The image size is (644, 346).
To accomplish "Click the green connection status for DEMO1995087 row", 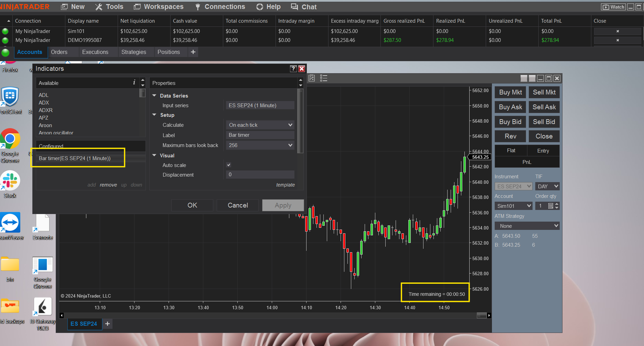I will coord(5,40).
